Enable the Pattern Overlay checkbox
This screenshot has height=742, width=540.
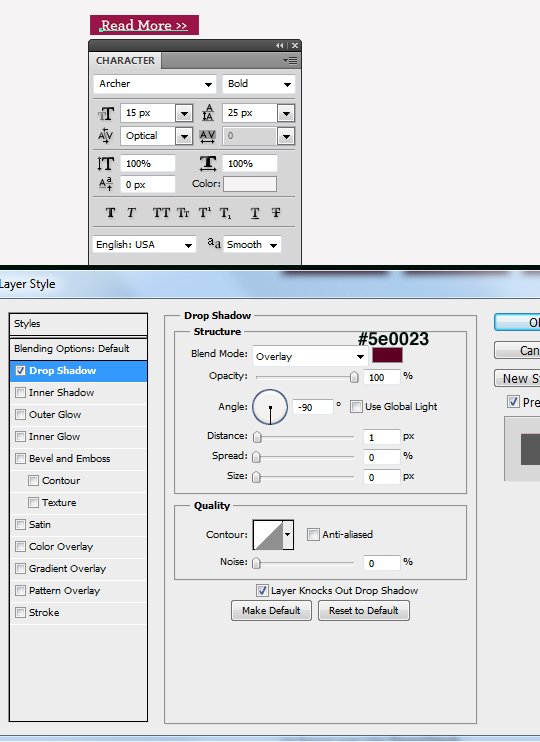[x=20, y=591]
